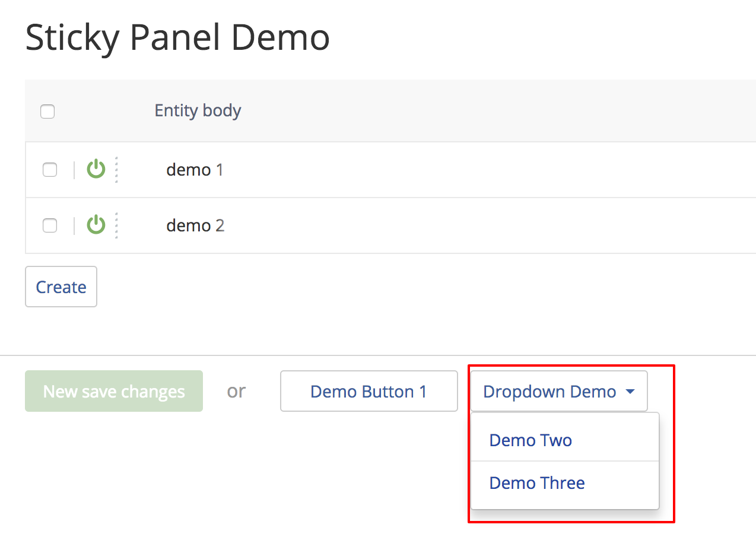Select Demo Three from the dropdown
The height and width of the screenshot is (534, 756).
(x=537, y=483)
